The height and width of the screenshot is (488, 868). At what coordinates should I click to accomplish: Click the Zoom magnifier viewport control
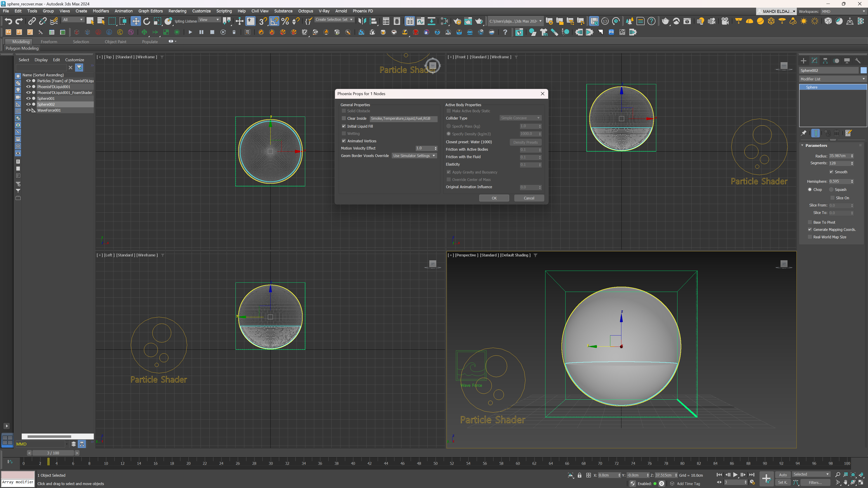tap(838, 475)
